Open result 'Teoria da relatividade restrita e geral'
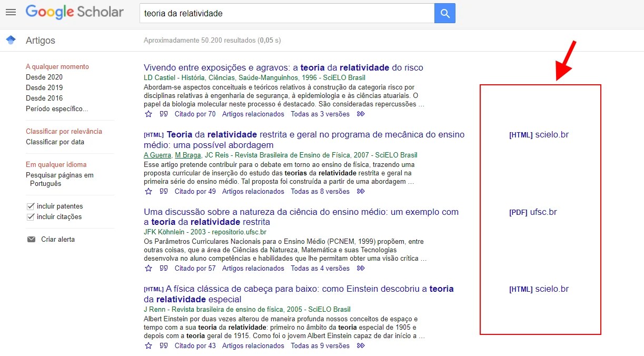Image resolution: width=644 pixels, height=356 pixels. [x=304, y=140]
